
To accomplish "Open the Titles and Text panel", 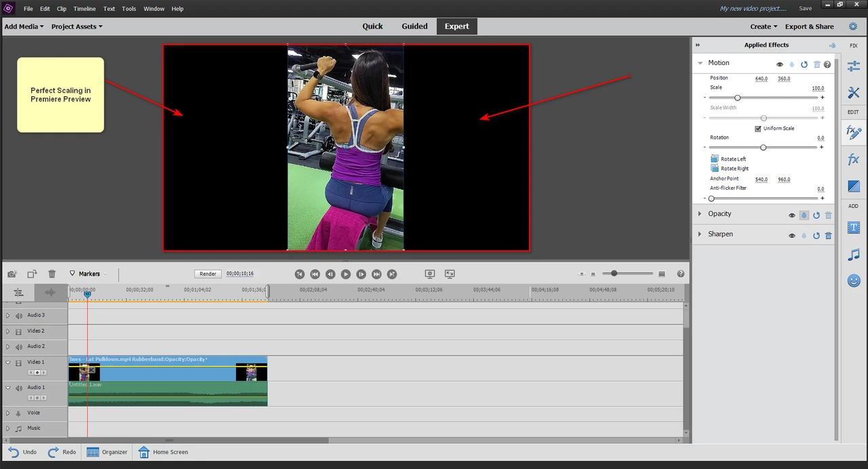I will pos(854,227).
